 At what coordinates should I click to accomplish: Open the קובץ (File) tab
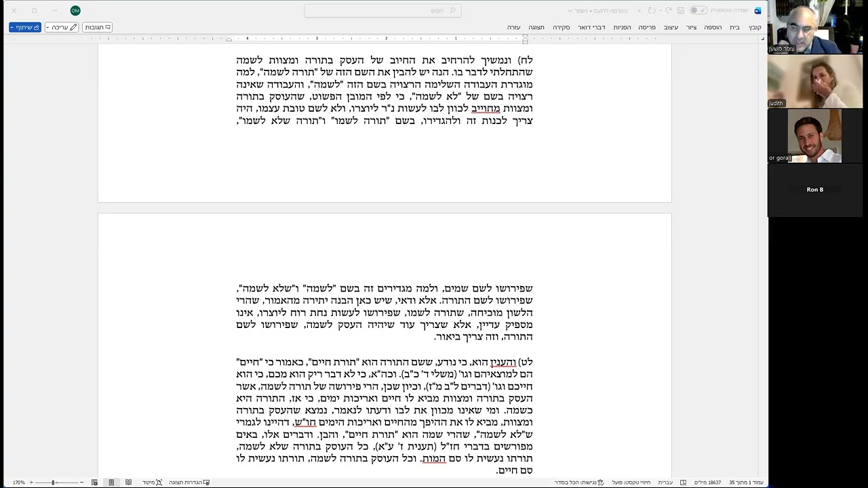coord(755,27)
